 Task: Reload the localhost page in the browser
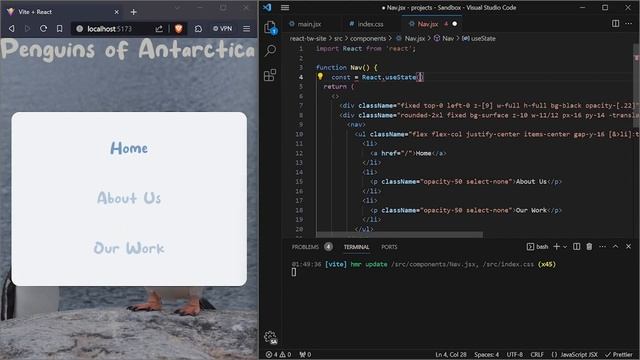(43, 29)
